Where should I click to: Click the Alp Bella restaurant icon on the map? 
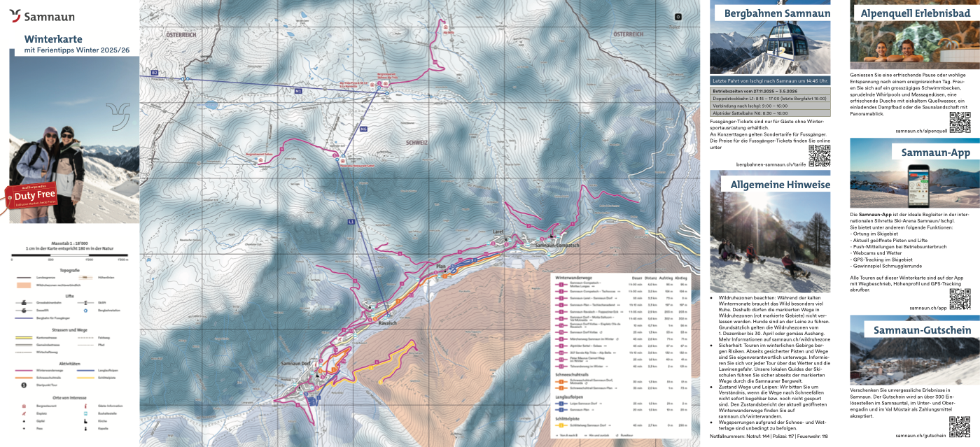pos(446,27)
